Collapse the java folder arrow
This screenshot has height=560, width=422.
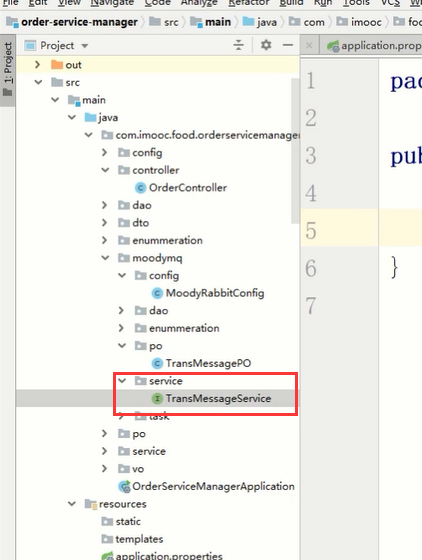72,117
